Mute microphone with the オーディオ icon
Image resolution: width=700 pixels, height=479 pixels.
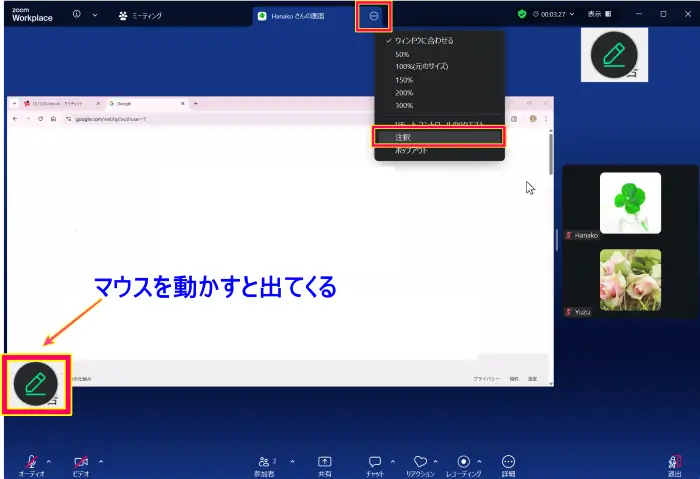click(x=32, y=462)
